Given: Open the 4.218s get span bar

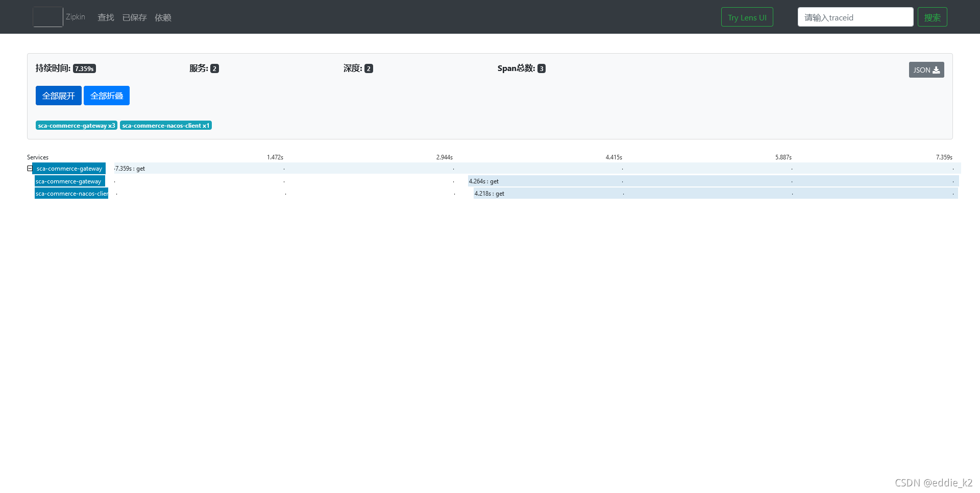Looking at the screenshot, I should (716, 193).
